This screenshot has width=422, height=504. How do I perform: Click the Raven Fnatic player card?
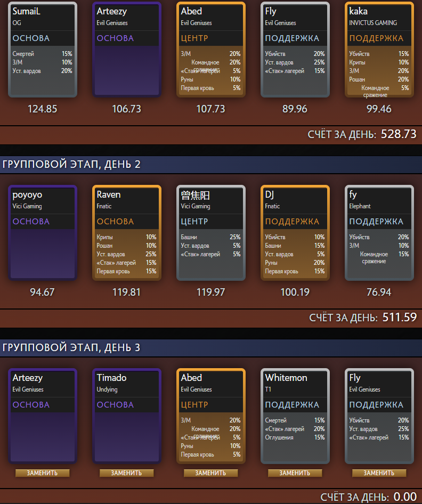coord(127,233)
